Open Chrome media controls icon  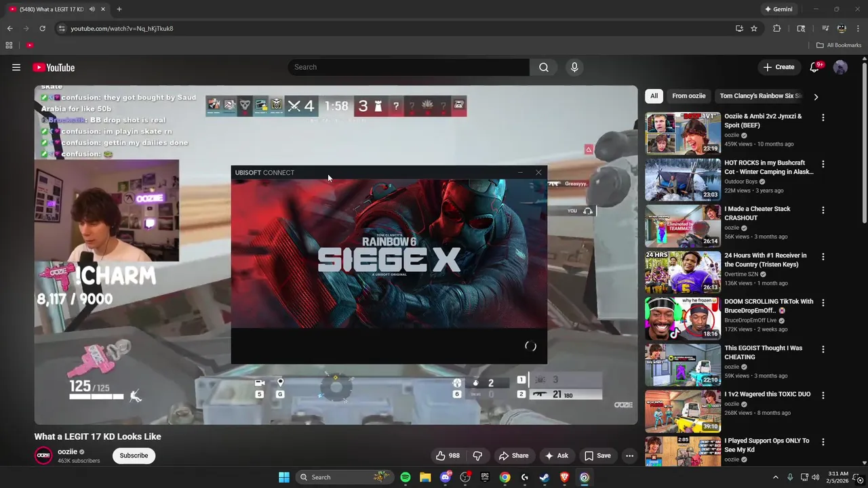(x=825, y=28)
